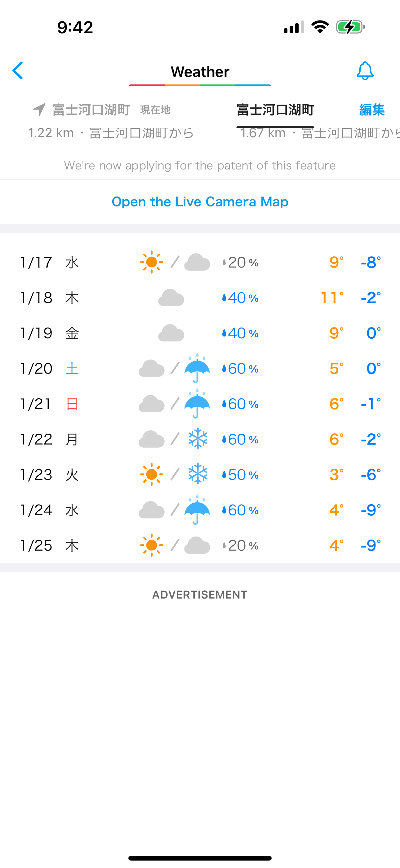Select the 1/21 日 forecast row
400x868 pixels.
pyautogui.click(x=200, y=404)
